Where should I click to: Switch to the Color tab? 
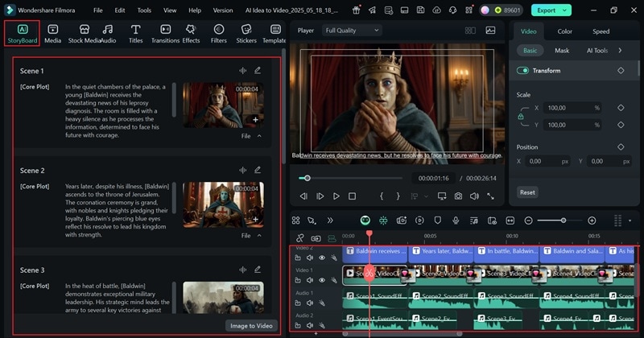click(x=564, y=31)
